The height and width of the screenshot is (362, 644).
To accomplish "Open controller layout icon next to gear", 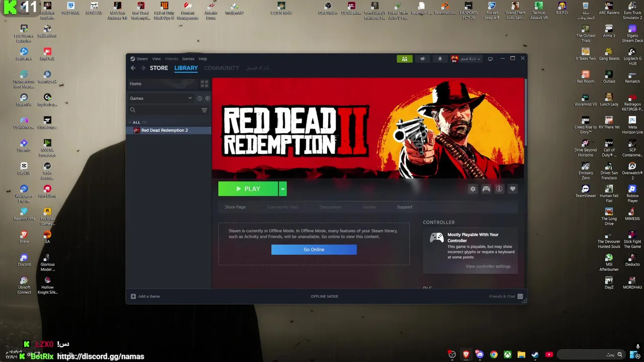I will click(486, 189).
